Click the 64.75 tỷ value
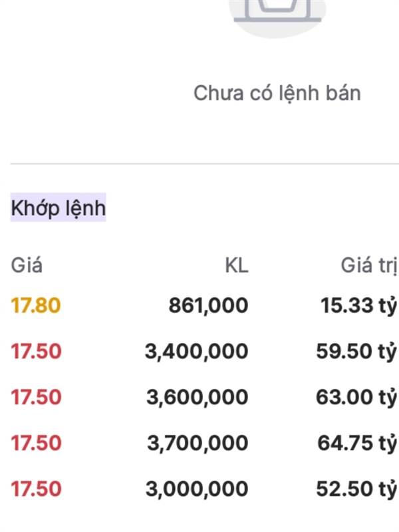The height and width of the screenshot is (532, 399). pyautogui.click(x=357, y=443)
